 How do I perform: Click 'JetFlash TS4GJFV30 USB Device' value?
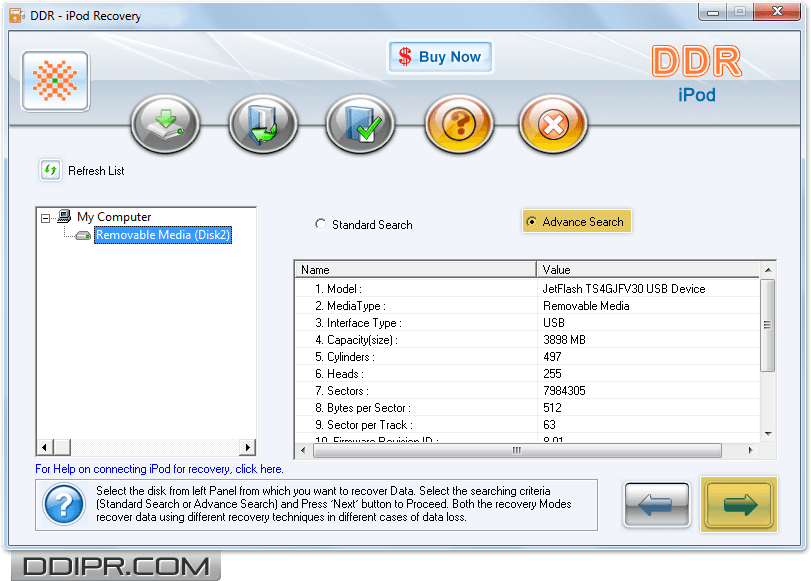(624, 289)
